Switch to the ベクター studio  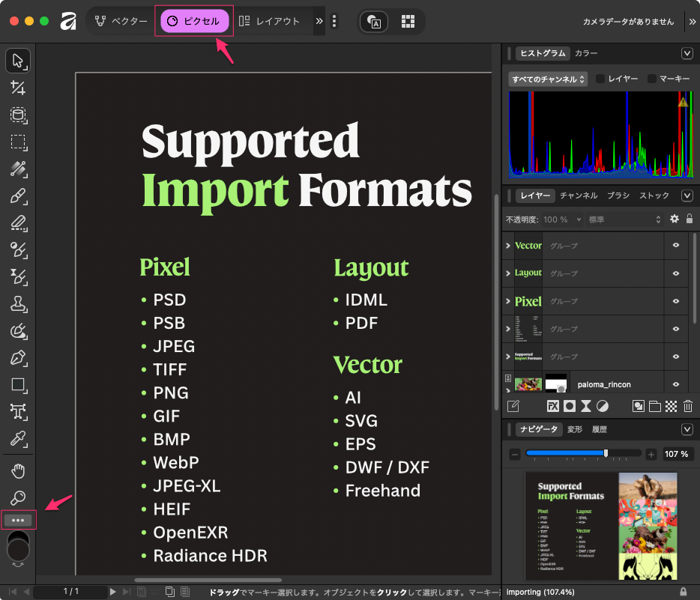pos(121,21)
